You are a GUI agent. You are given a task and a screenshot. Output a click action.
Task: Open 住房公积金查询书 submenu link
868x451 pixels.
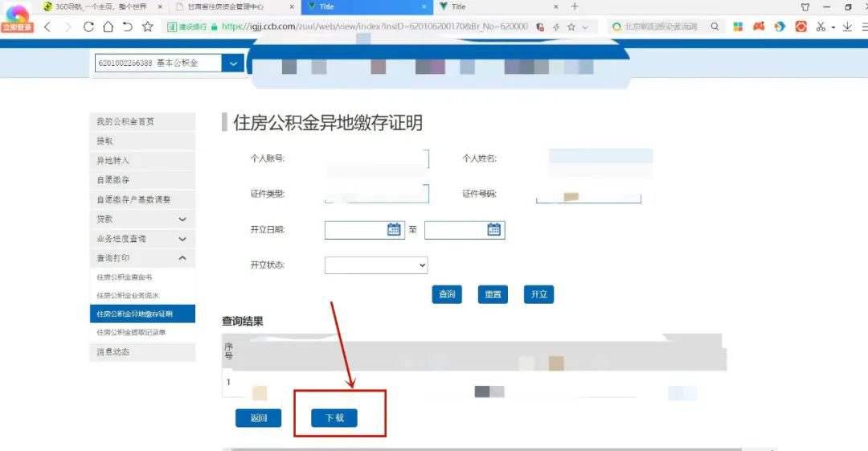click(125, 277)
